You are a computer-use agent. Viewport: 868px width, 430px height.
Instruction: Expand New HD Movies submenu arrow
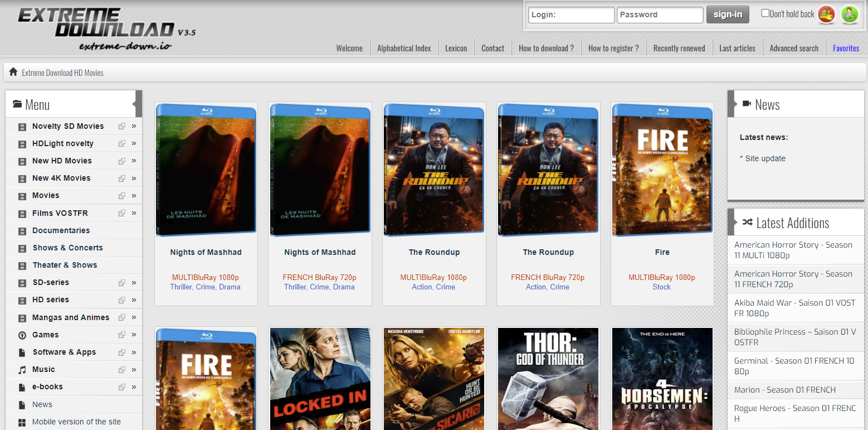click(134, 161)
